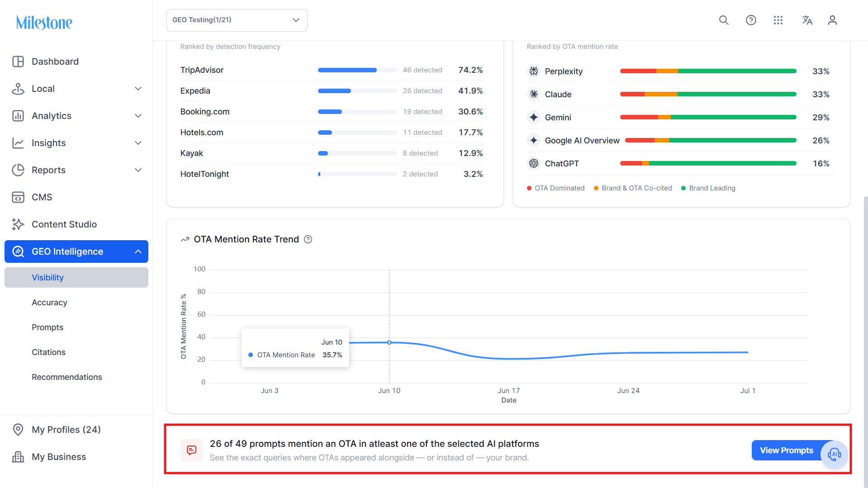Click the Reports pie chart icon
Viewport: 868px width, 488px height.
pos(18,170)
